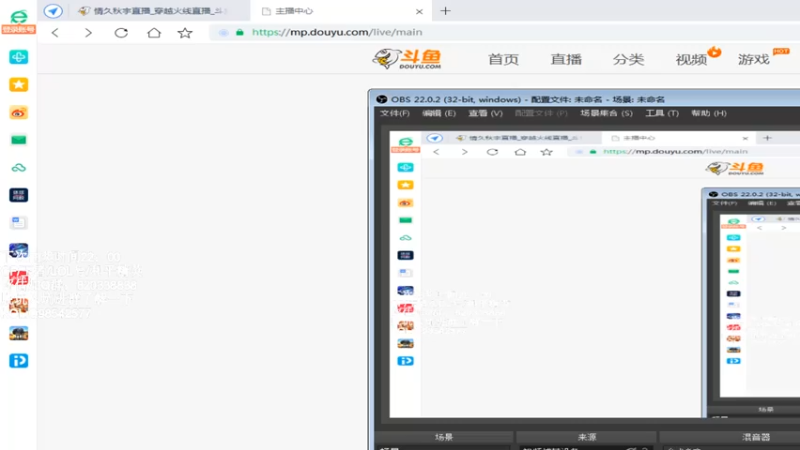Open the OBS 编辑(E) menu
The width and height of the screenshot is (800, 450).
[x=439, y=113]
